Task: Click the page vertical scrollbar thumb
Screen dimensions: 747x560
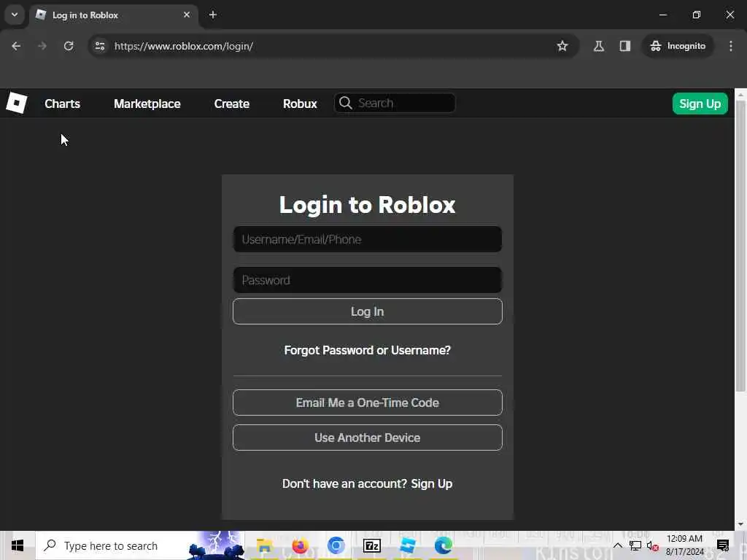Action: click(x=740, y=246)
